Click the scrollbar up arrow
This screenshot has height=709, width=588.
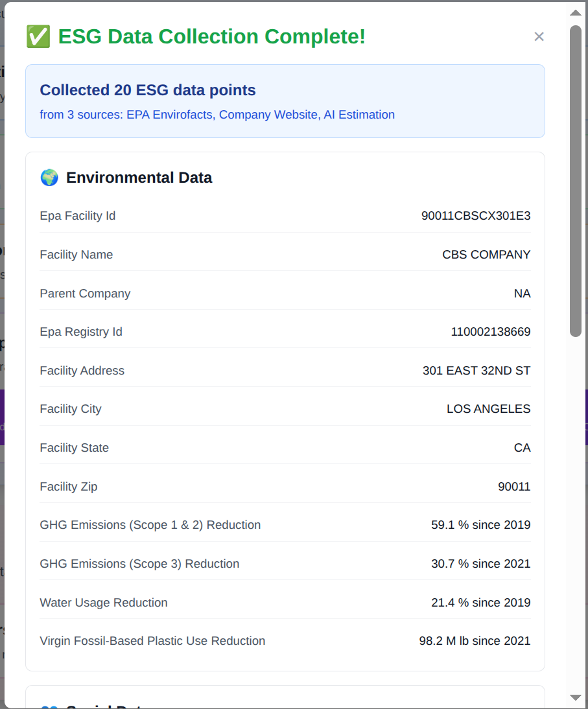point(575,12)
